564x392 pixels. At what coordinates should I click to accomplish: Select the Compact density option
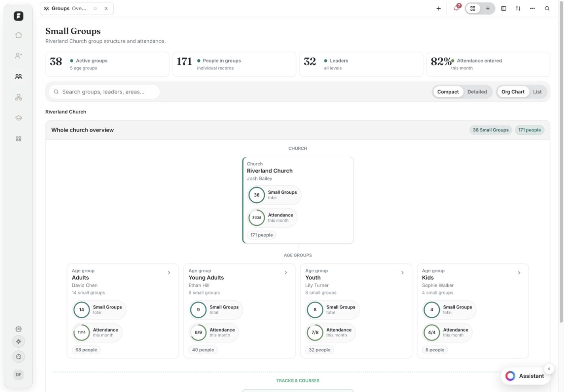coord(448,92)
